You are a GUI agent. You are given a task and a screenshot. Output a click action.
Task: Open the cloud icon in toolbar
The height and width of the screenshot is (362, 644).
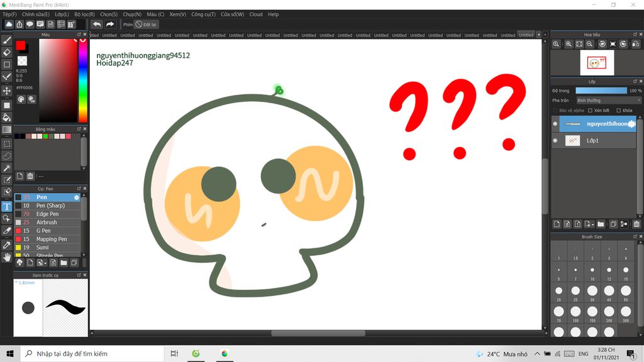pos(9,25)
